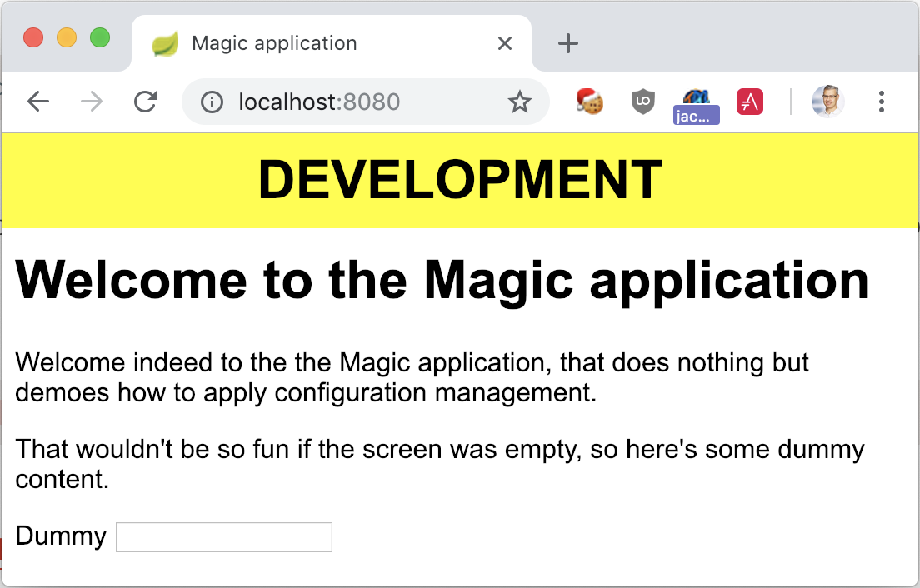Click inside the Dummy text field
The height and width of the screenshot is (588, 920).
223,536
